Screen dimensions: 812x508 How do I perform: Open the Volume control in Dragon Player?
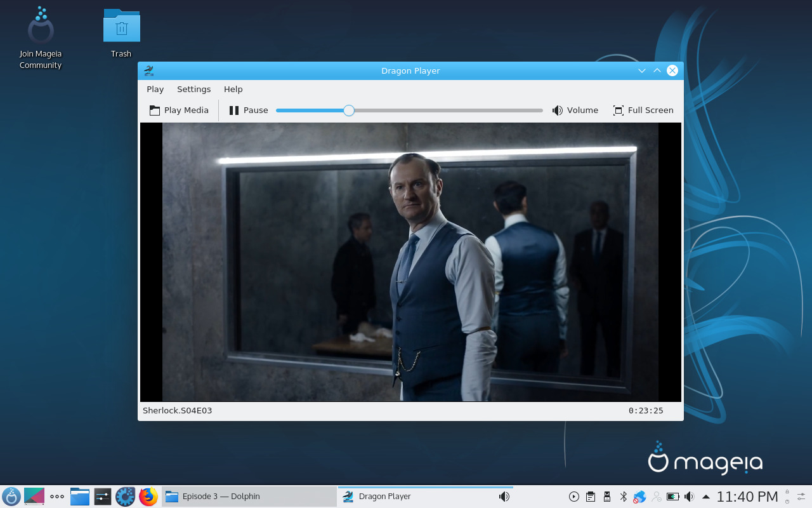(x=575, y=110)
